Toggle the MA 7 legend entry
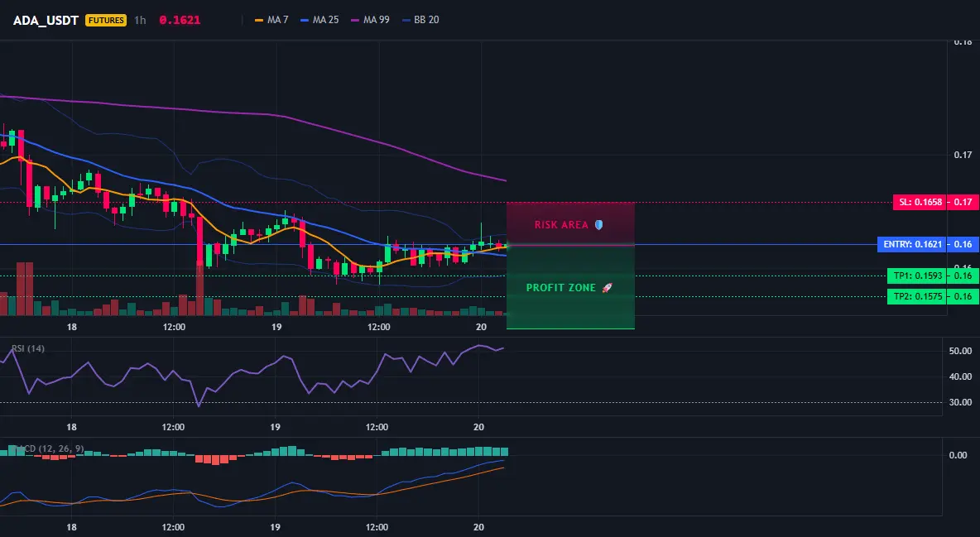This screenshot has height=537, width=980. [x=271, y=20]
